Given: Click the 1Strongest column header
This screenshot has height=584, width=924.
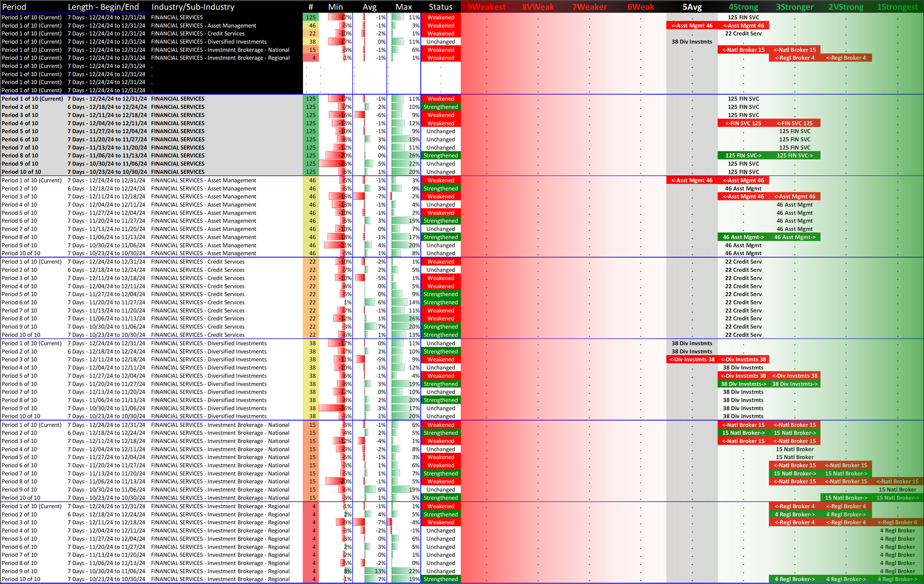Looking at the screenshot, I should pos(897,7).
